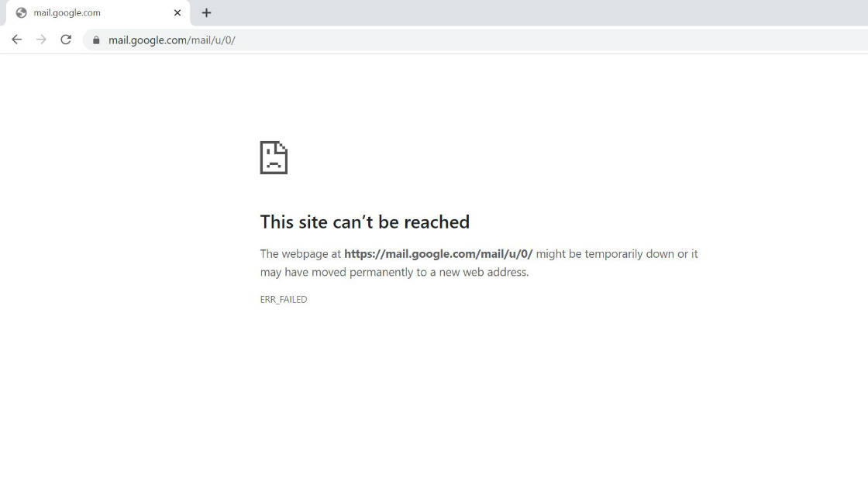This screenshot has height=488, width=868.
Task: Click the ERR_FAILED error code
Action: [284, 299]
